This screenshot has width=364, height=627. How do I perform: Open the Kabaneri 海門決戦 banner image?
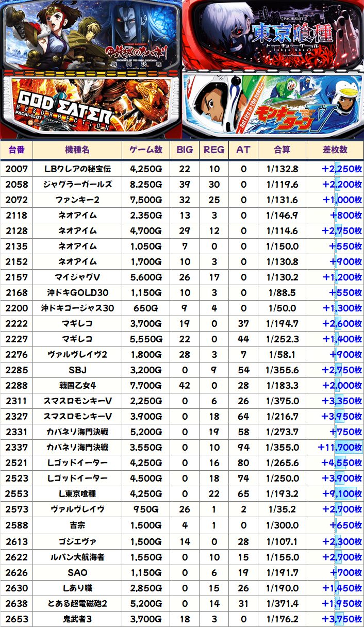tap(91, 35)
